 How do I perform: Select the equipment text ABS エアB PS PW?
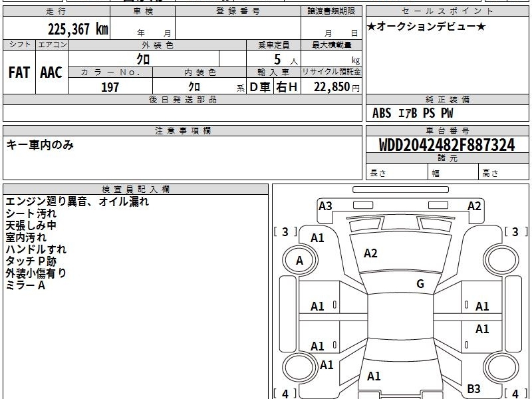[412, 113]
